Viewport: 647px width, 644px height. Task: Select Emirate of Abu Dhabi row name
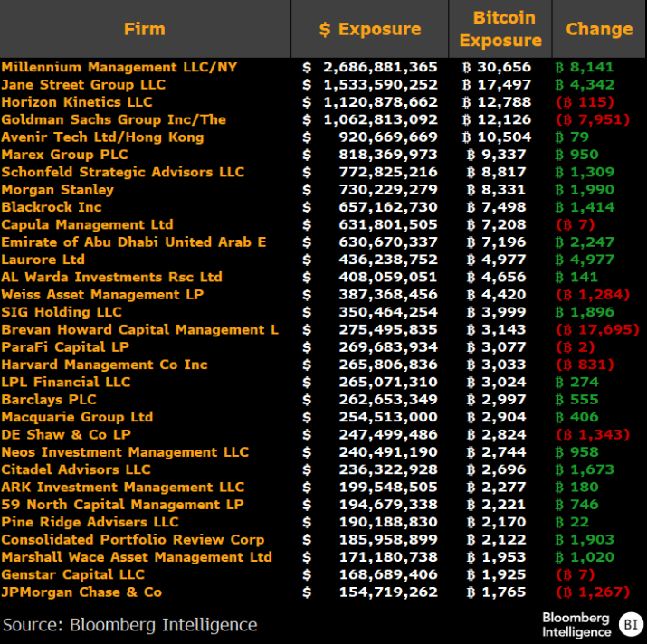(134, 241)
